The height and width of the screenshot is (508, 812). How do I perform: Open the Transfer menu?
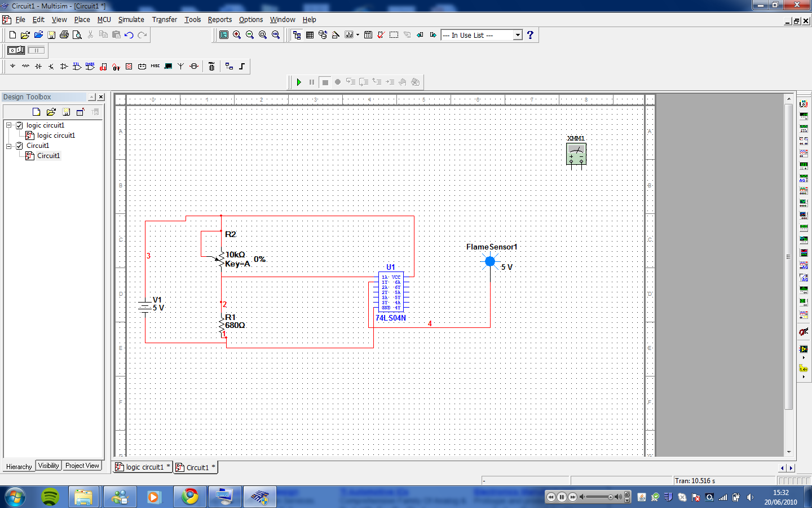pyautogui.click(x=165, y=20)
